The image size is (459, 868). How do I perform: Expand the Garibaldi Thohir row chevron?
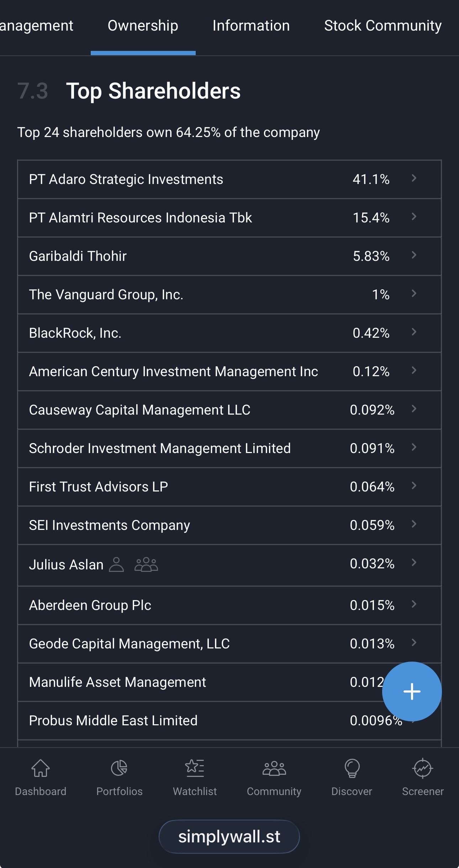pos(414,255)
